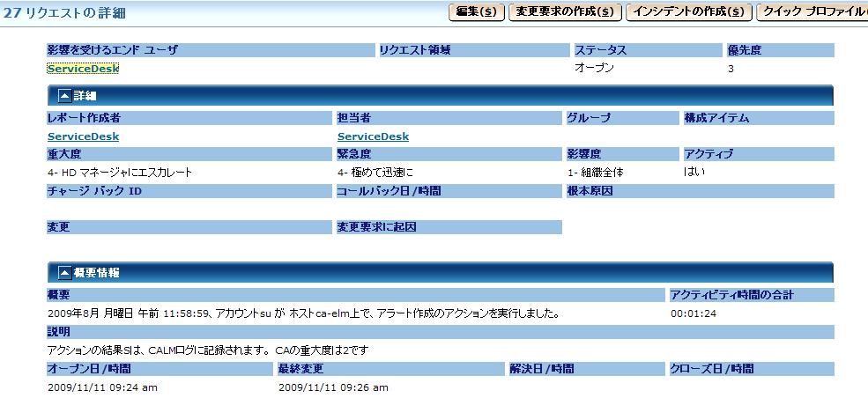This screenshot has height=398, width=868.
Task: Click the 構成アイテム header
Action: pos(759,118)
